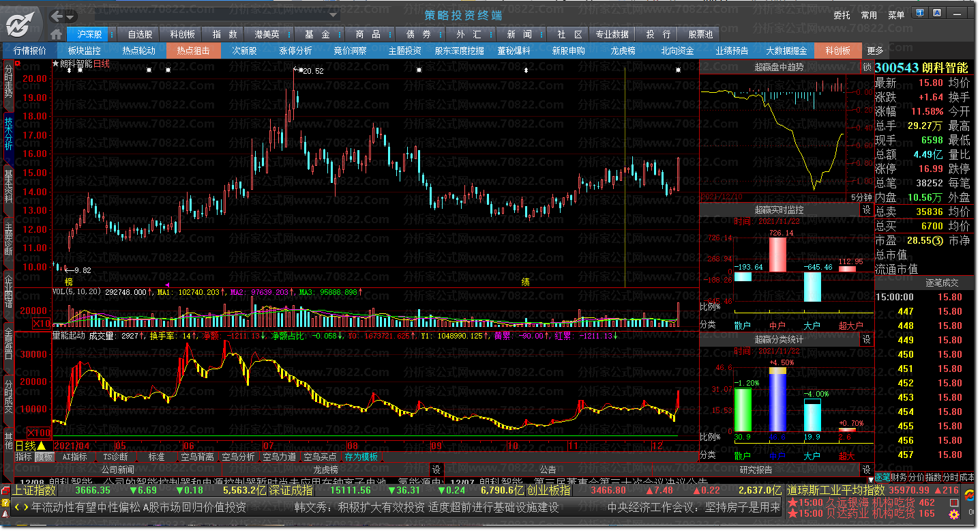Viewport: 980px width, 531px height.
Task: Open the 专业数据 tab
Action: point(612,34)
